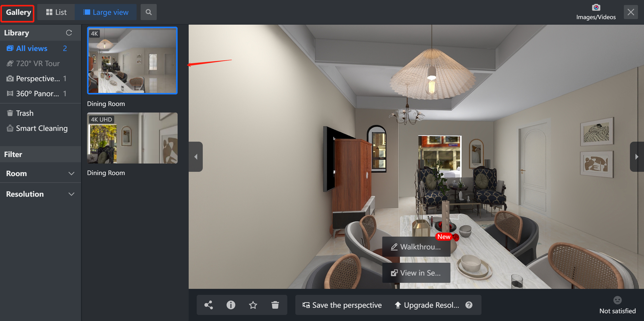Switch to List view
Screen dimensions: 644x321
coord(56,12)
